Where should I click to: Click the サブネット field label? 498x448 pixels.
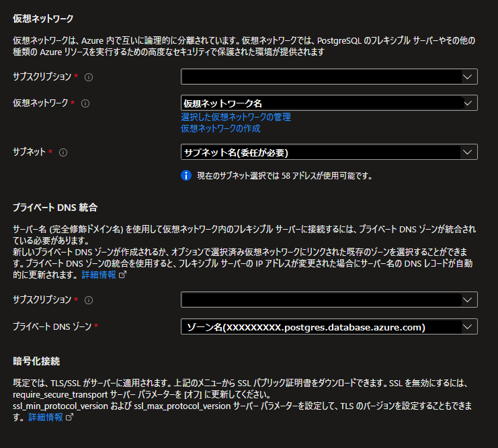(29, 152)
